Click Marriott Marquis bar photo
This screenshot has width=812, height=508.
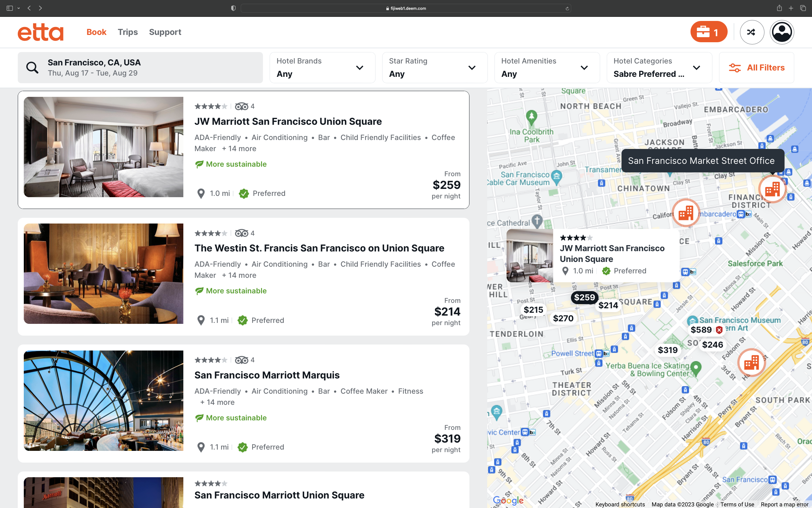(103, 400)
